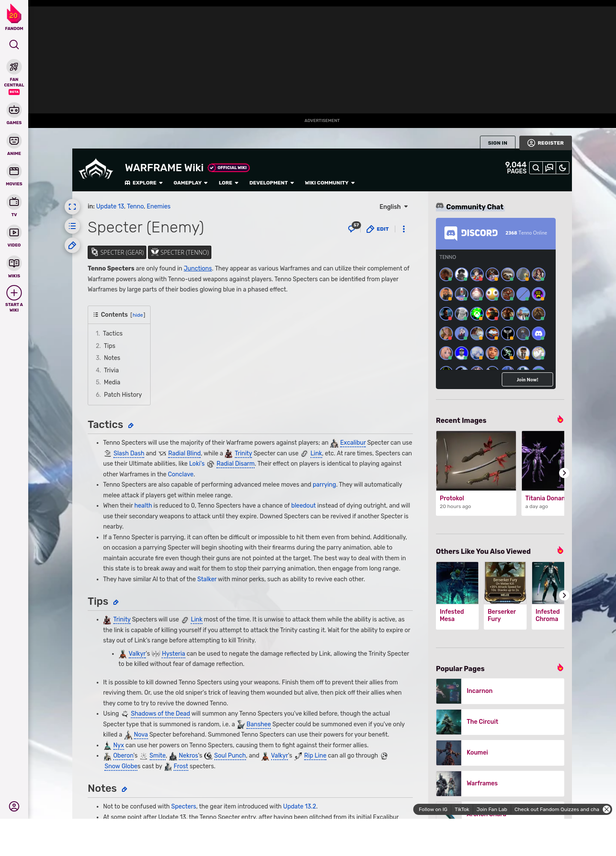The width and height of the screenshot is (616, 856).
Task: Click the Edit button
Action: click(378, 229)
